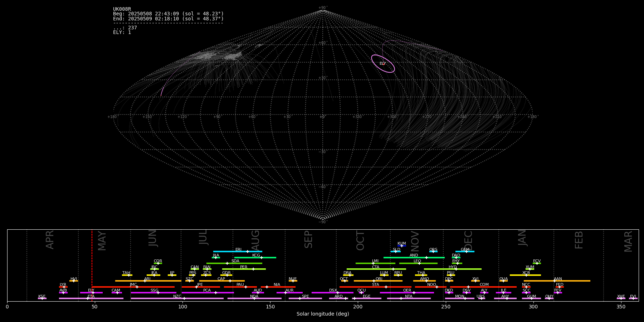Click the ECV shower label
This screenshot has width=644, height=322.
pos(537,261)
